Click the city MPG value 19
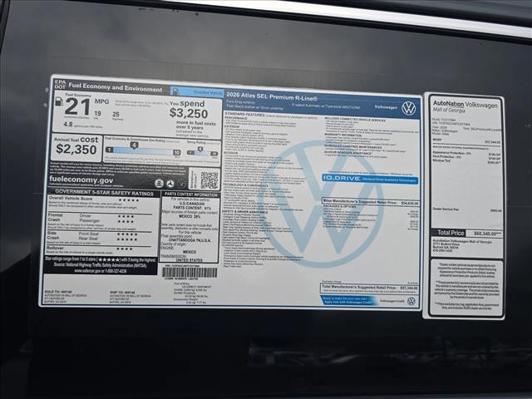 pyautogui.click(x=98, y=113)
